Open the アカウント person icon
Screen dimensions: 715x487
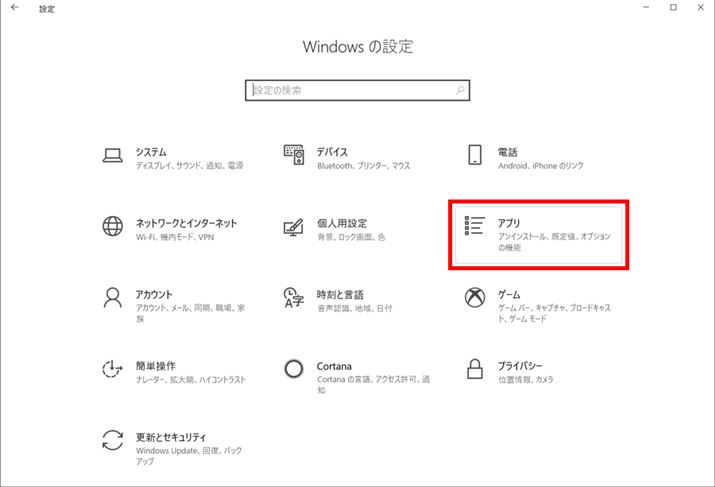pyautogui.click(x=113, y=297)
